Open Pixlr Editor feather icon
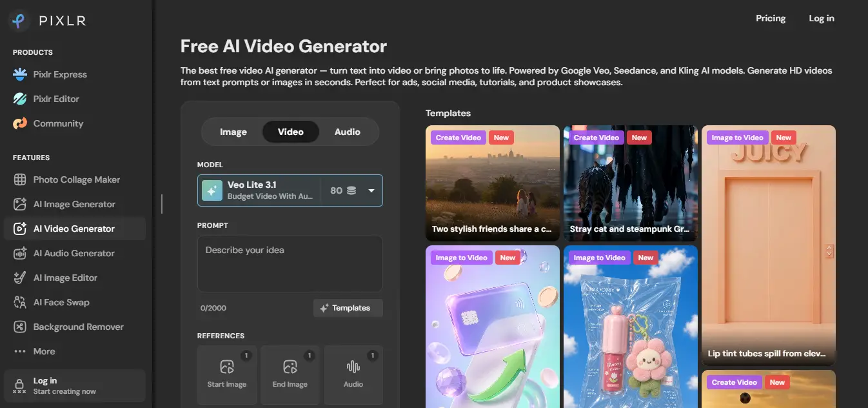Viewport: 868px width, 408px height. pyautogui.click(x=20, y=99)
